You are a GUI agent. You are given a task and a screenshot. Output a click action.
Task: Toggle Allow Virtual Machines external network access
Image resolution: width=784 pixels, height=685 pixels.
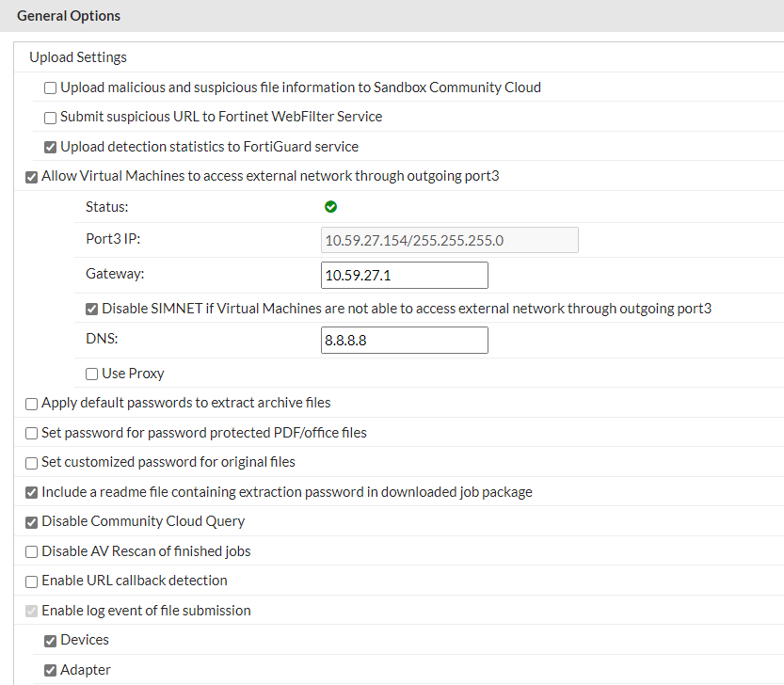pyautogui.click(x=32, y=177)
